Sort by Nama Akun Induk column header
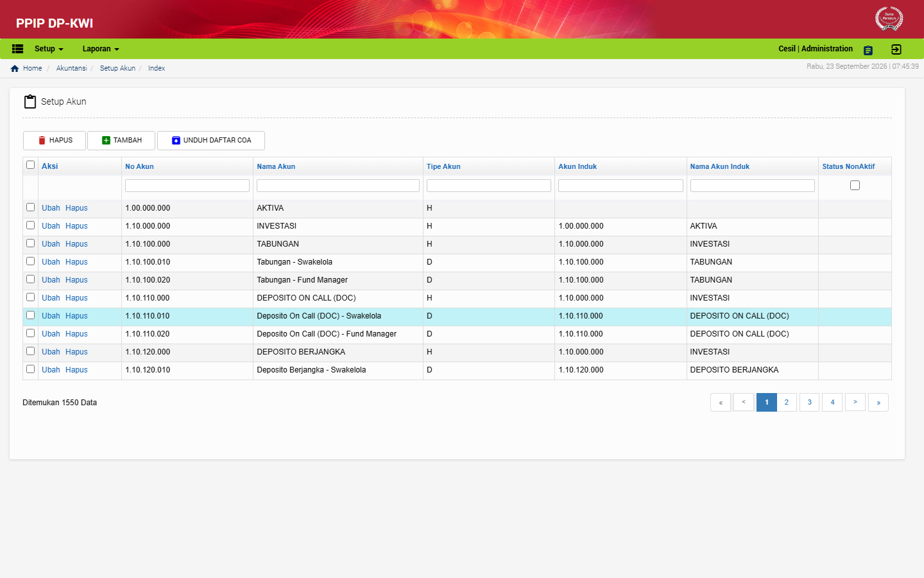 [720, 166]
